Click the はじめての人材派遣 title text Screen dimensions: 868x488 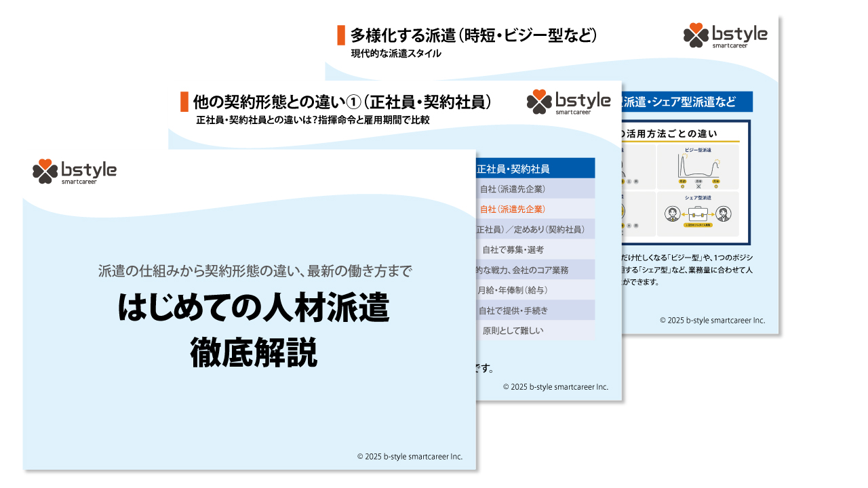[x=253, y=308]
